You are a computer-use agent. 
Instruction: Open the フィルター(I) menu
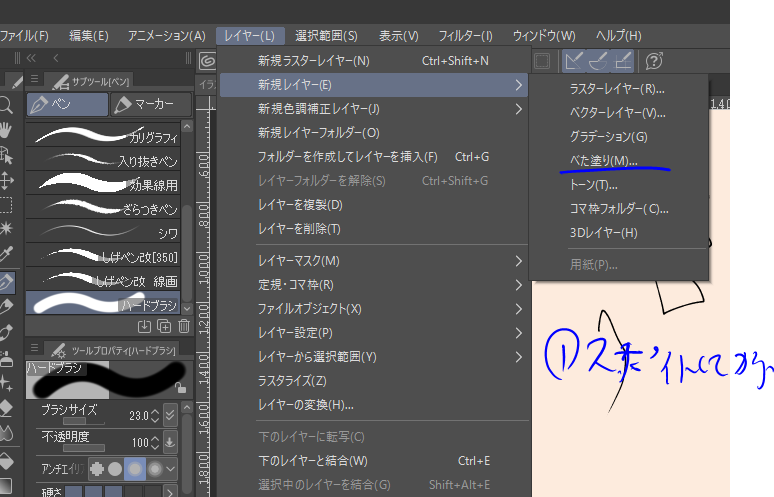click(x=465, y=36)
